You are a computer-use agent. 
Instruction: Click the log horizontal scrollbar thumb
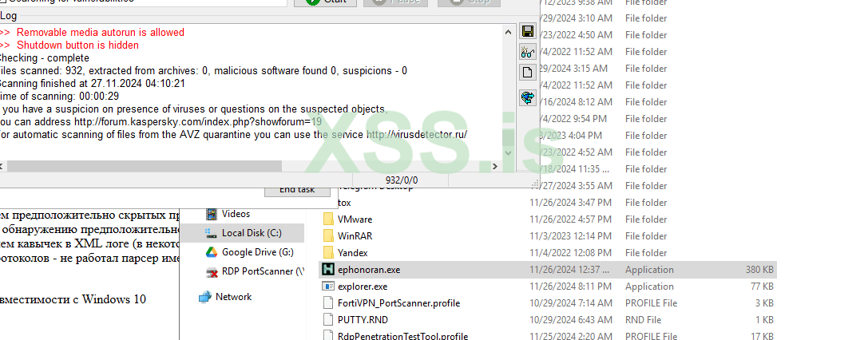tap(145, 166)
